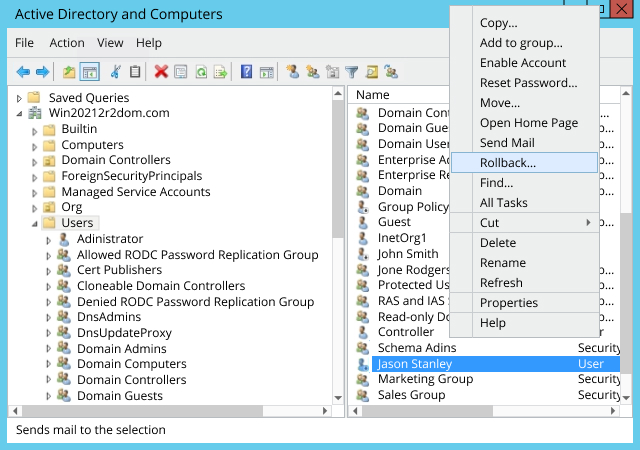
Task: Click the Filter funnel toolbar icon
Action: click(351, 72)
